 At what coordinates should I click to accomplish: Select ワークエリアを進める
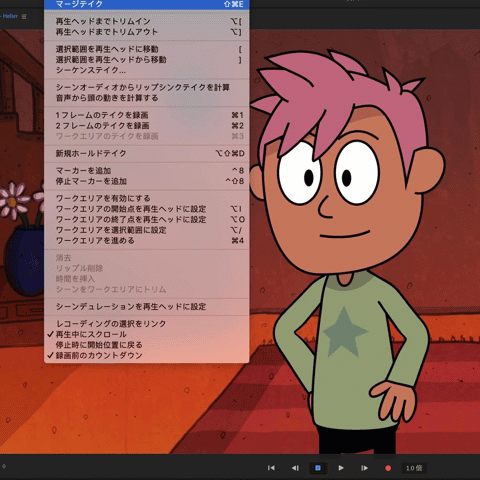(x=147, y=241)
